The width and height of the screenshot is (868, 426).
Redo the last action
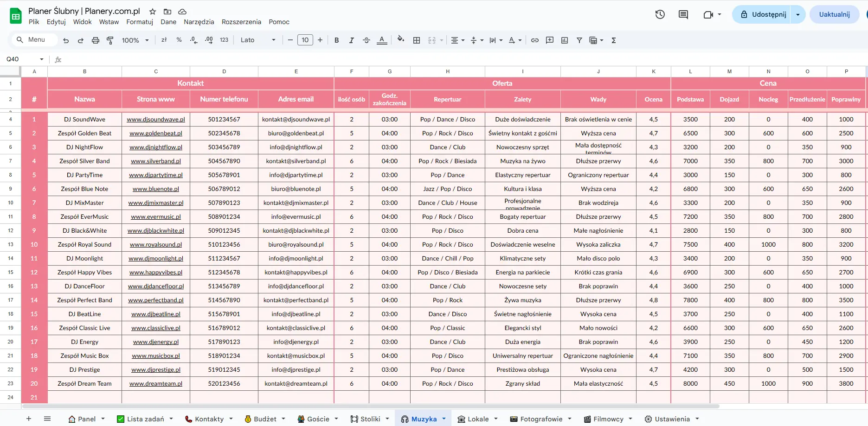tap(81, 40)
